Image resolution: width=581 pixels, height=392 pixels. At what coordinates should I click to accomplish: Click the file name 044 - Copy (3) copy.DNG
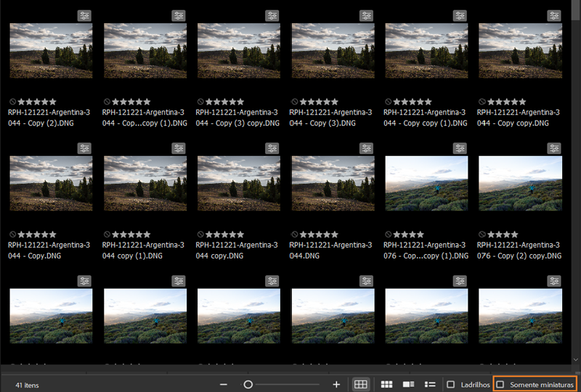point(237,118)
